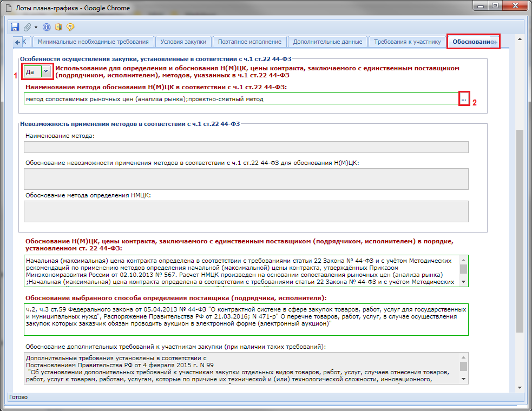Open the 'Требования к участнику' tab

point(407,42)
